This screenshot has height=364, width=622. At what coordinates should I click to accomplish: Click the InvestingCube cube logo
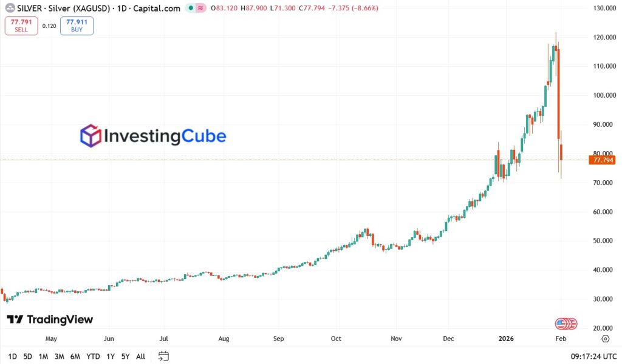91,135
